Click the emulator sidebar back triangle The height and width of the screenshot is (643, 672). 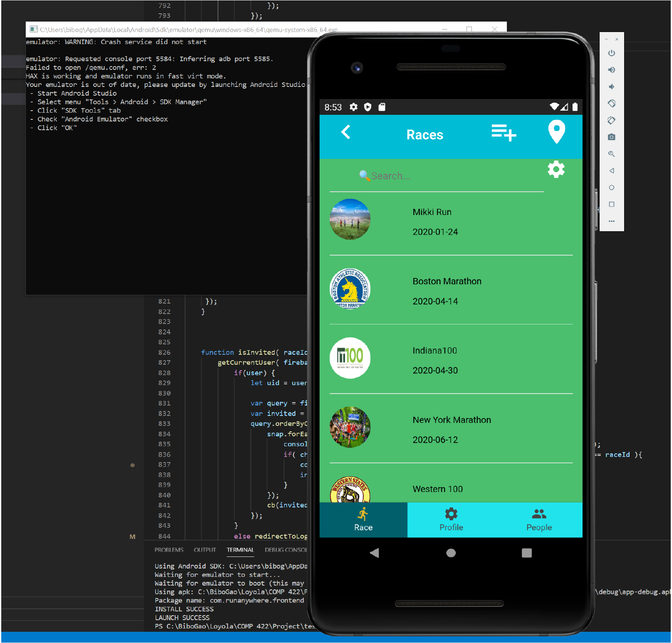[611, 171]
